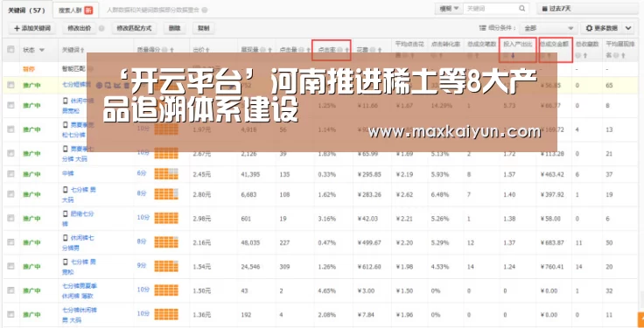The height and width of the screenshot is (328, 644).
Task: Click the mobile icon on 七分裤 男 大码 row
Action: (65, 190)
